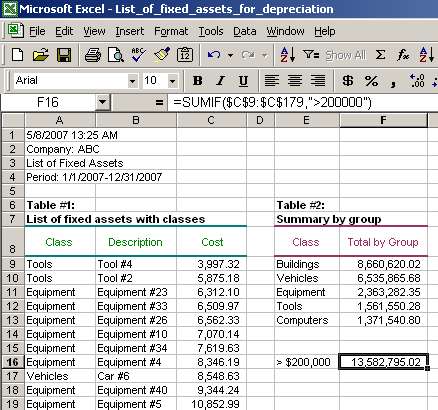The height and width of the screenshot is (410, 438).
Task: Expand the font size 10 dropdown
Action: coord(172,81)
